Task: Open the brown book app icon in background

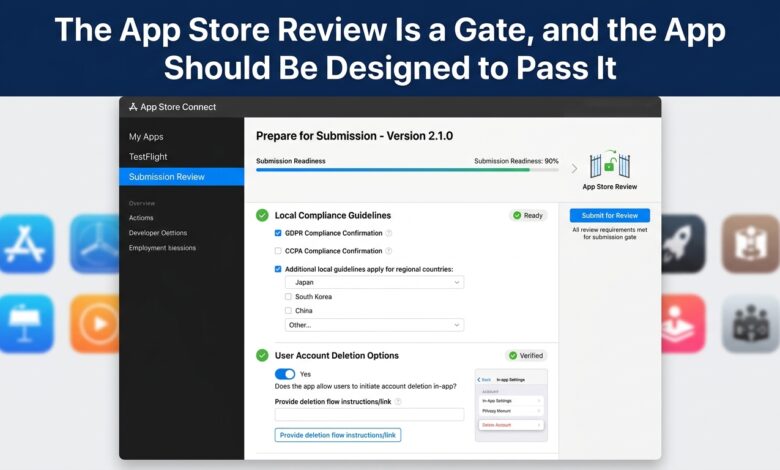Action: [x=751, y=244]
